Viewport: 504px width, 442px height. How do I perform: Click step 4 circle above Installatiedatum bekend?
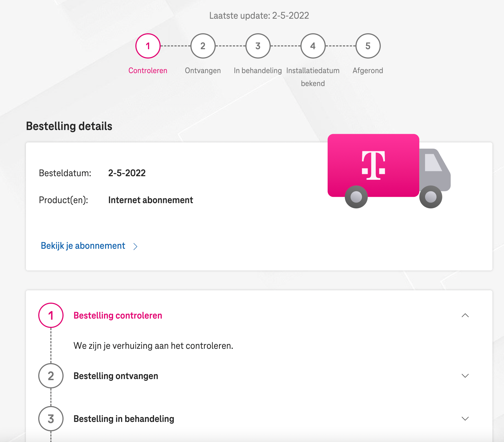(x=313, y=46)
